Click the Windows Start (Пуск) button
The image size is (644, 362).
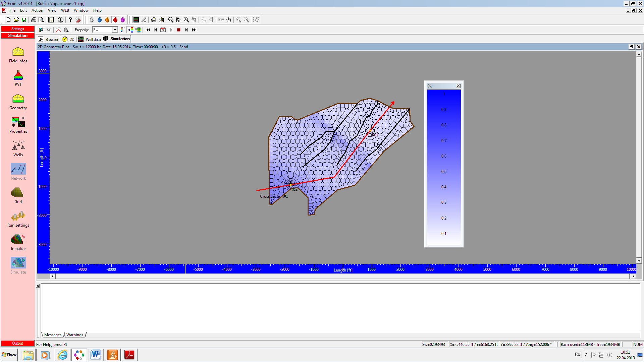(x=9, y=355)
